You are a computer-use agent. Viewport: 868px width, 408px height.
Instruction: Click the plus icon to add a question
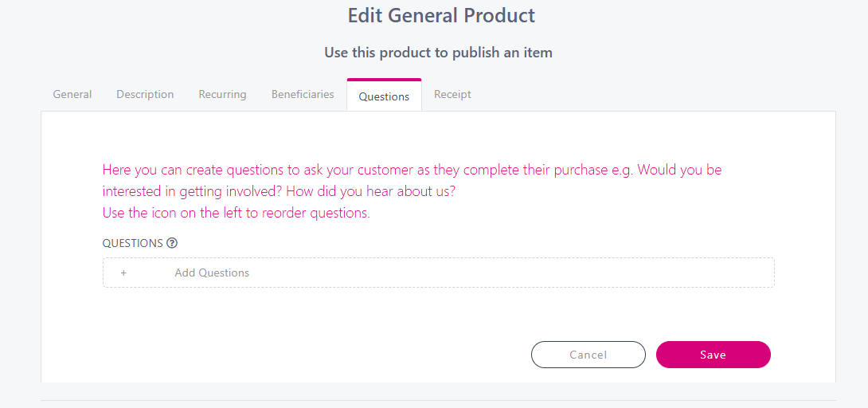(123, 273)
